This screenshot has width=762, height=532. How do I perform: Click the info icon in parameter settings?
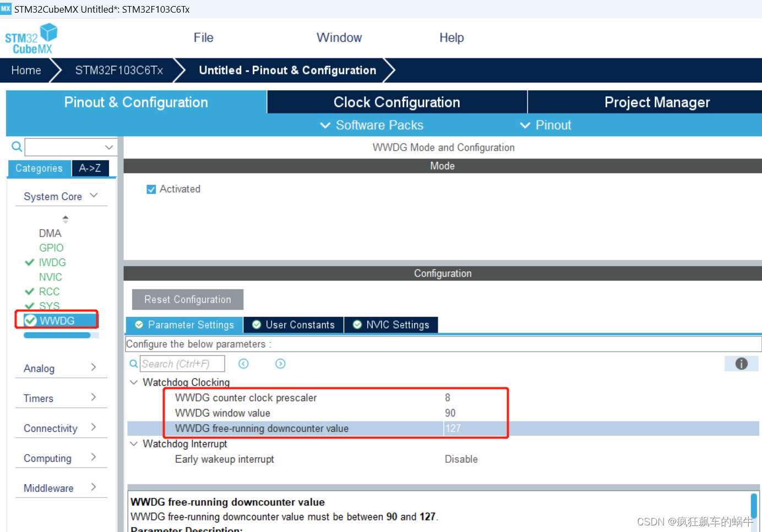point(741,364)
